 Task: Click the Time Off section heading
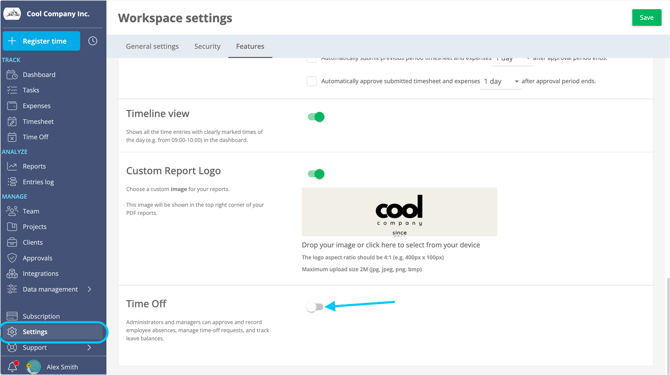[x=146, y=304]
